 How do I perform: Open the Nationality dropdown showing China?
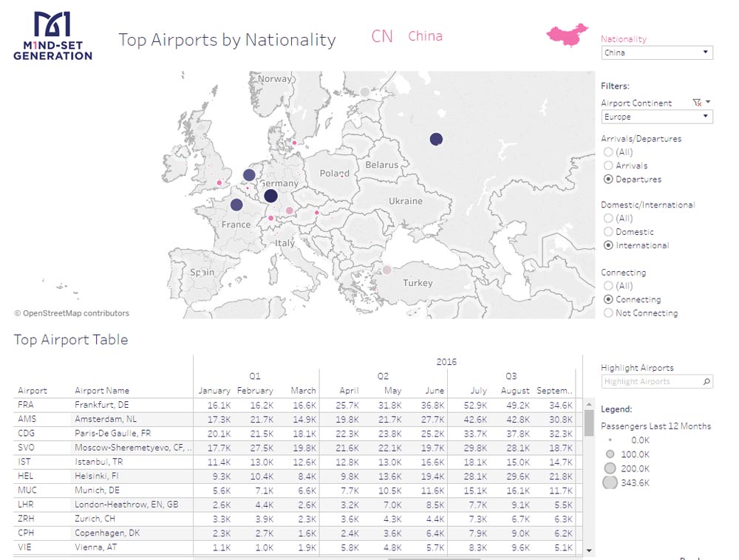click(x=655, y=52)
